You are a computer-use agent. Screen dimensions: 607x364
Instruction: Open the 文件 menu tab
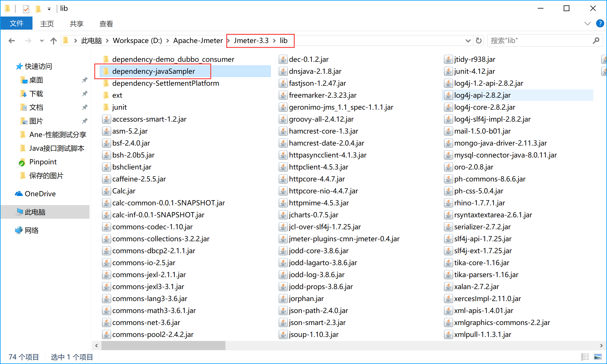(x=17, y=23)
